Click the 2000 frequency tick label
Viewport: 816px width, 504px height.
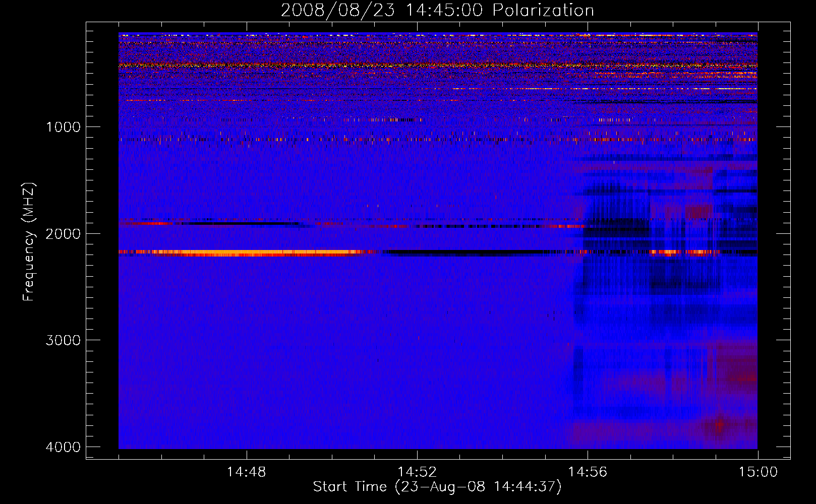[63, 234]
